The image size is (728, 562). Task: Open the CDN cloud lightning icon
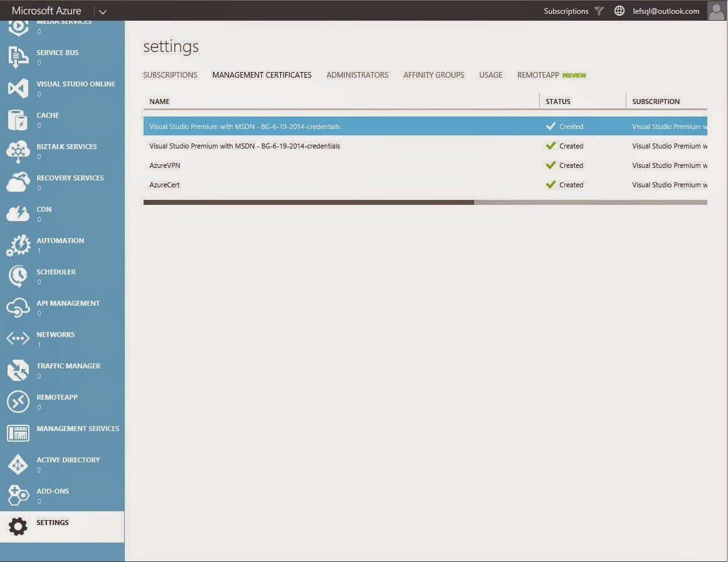click(x=18, y=214)
